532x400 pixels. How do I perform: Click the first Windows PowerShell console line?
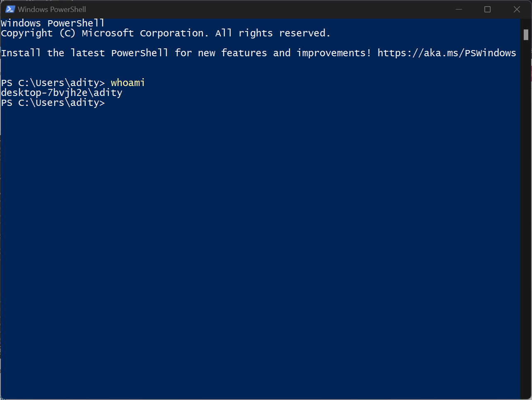tap(53, 23)
